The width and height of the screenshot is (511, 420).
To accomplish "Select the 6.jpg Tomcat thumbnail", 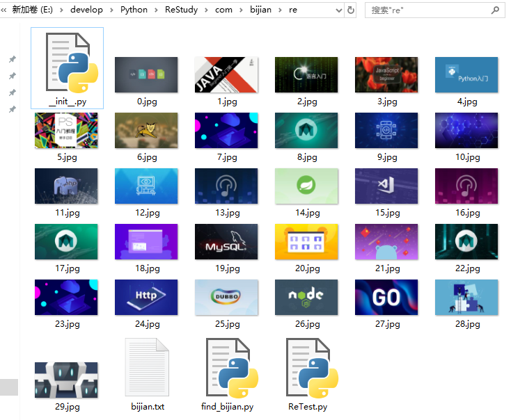I will point(146,131).
